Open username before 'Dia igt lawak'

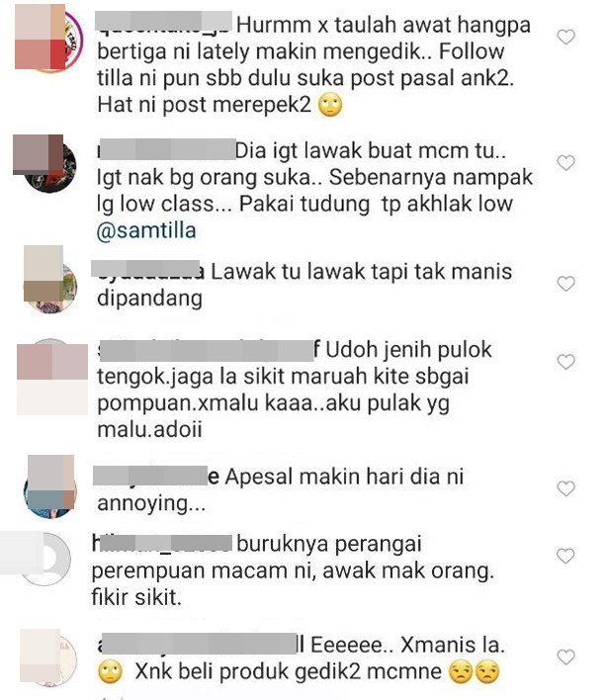[166, 149]
